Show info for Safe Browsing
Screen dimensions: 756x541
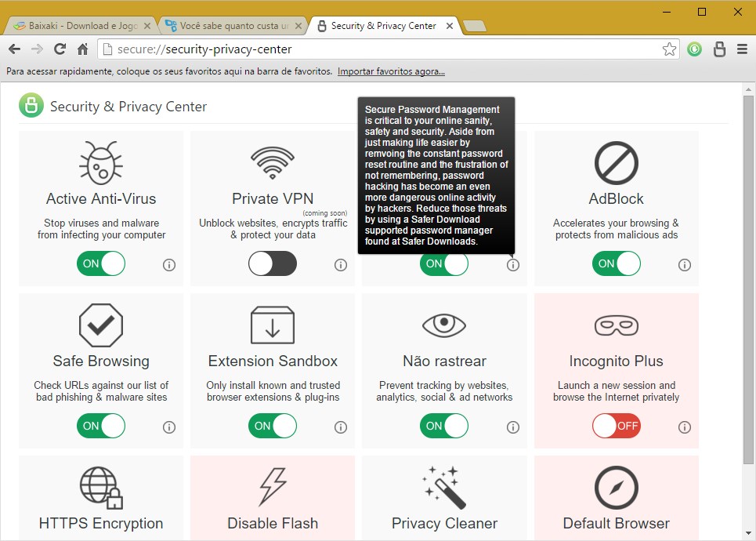pos(168,427)
